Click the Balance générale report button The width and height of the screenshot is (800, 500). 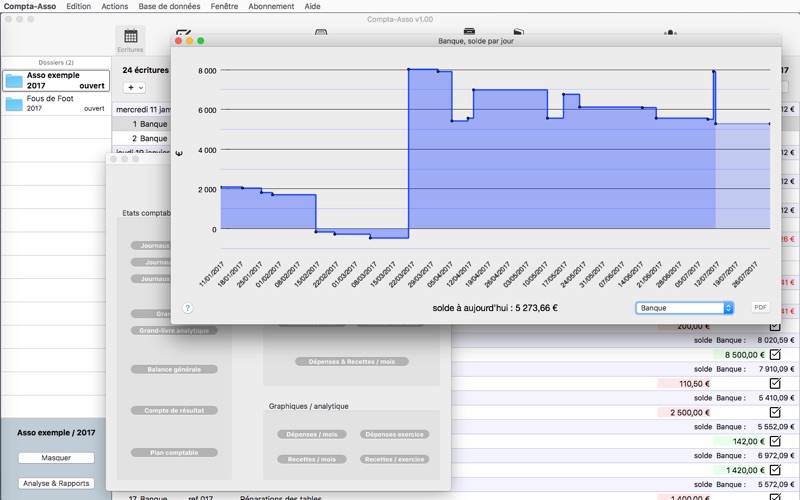(x=174, y=369)
